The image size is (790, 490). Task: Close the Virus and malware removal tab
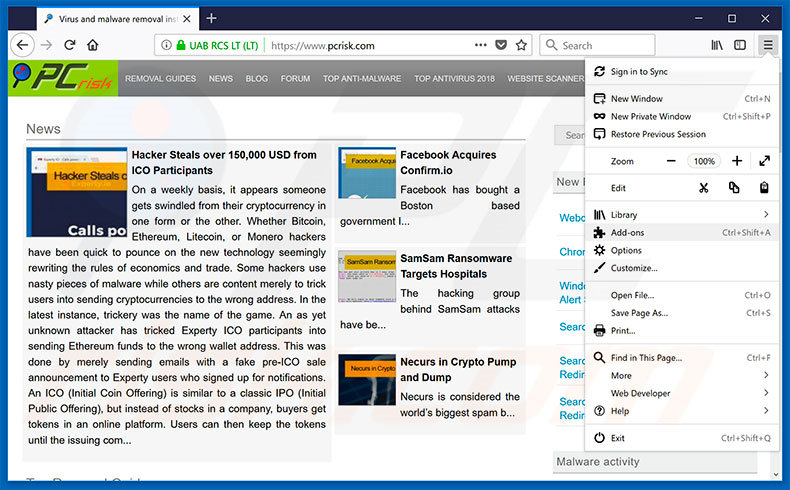tap(187, 19)
